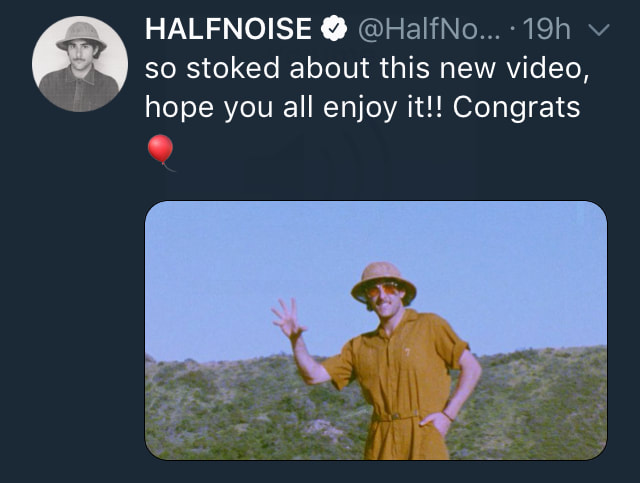Click the belt on the orange jumpsuit
640x483 pixels.
[396, 415]
